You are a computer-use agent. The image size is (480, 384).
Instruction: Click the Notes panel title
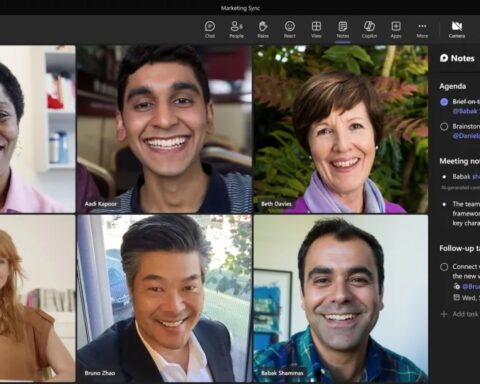tap(462, 58)
